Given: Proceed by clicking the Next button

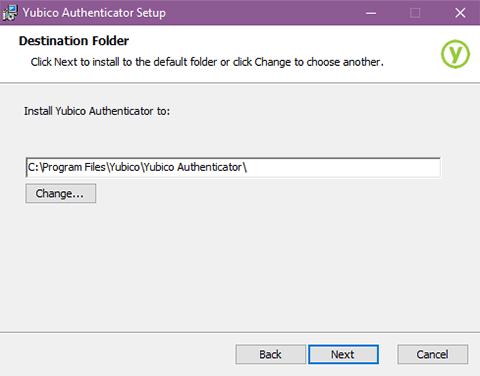Looking at the screenshot, I should point(343,354).
